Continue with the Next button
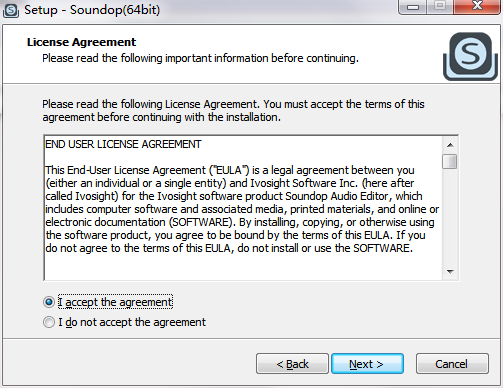 point(367,364)
